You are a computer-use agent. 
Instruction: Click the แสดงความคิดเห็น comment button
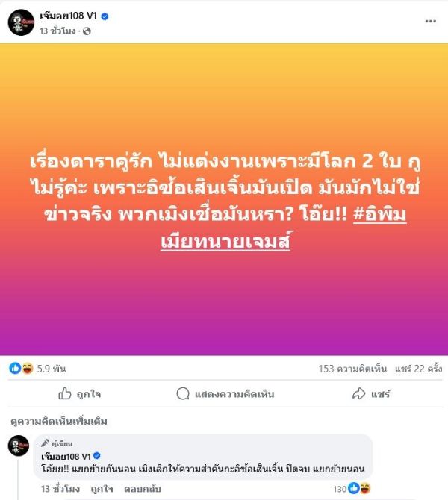coord(225,394)
